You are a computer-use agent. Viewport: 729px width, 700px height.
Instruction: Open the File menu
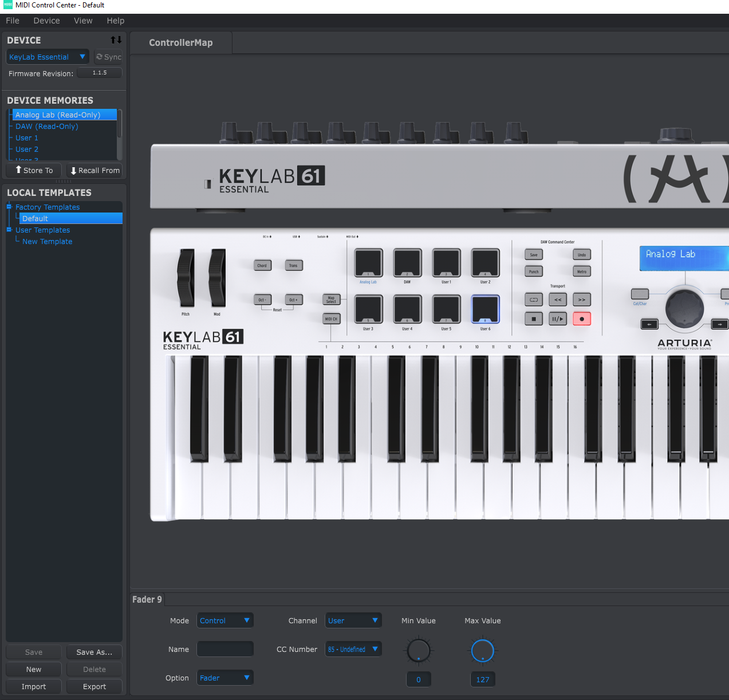(x=13, y=21)
